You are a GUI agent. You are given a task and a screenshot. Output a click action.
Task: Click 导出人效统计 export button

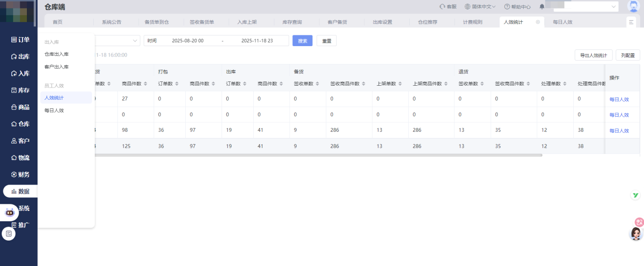click(593, 55)
